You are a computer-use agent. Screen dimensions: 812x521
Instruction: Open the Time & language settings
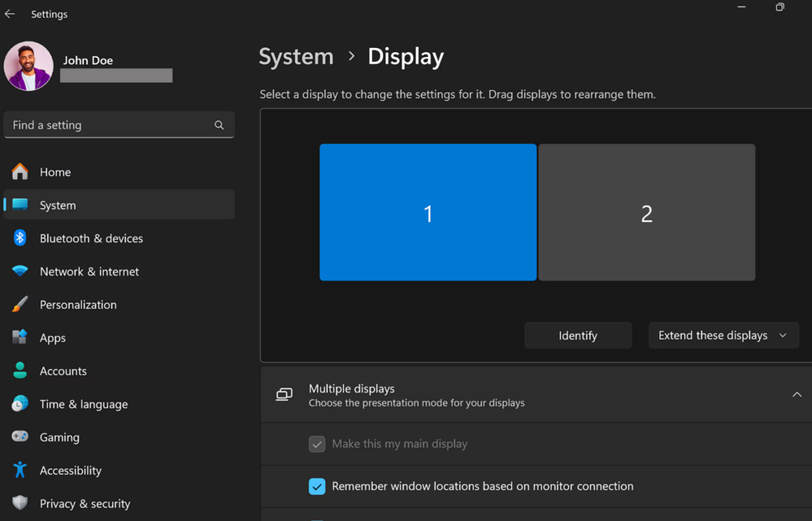[84, 404]
